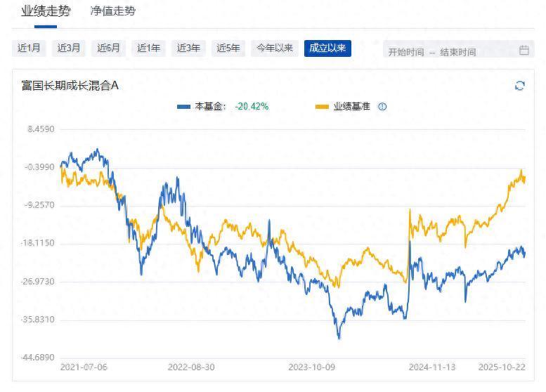This screenshot has height=392, width=546.
Task: Open the 净值走势 tab
Action: [x=113, y=11]
